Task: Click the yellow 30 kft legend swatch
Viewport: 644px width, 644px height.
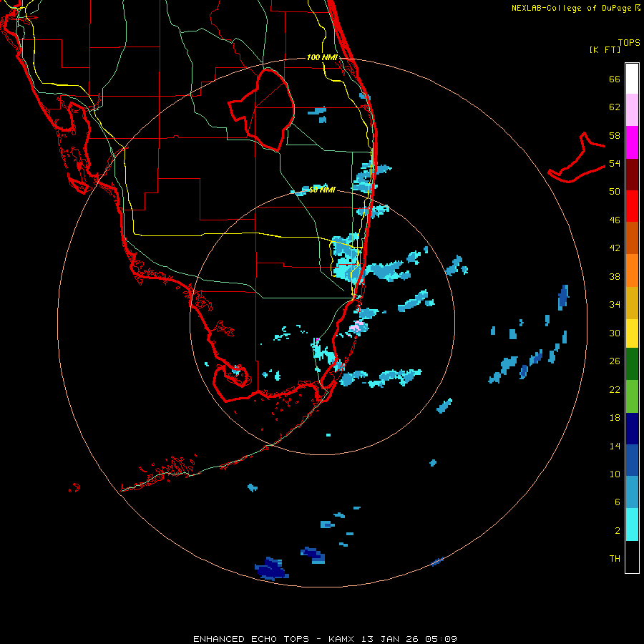Action: [x=632, y=333]
